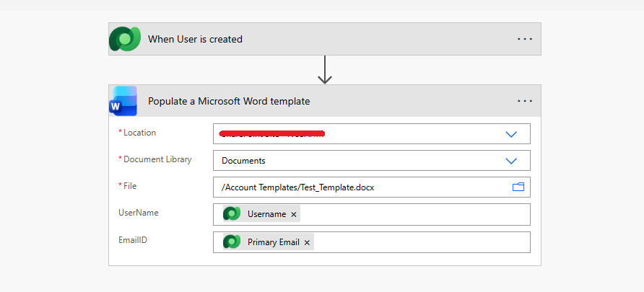Click the Word icon on the action card
This screenshot has height=292, width=644.
point(123,101)
